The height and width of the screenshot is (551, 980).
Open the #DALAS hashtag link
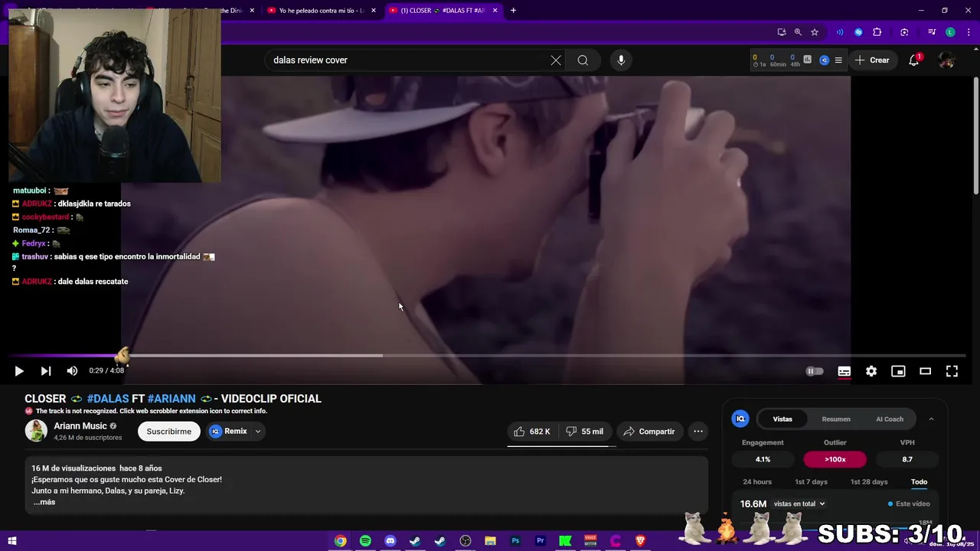[x=108, y=399]
